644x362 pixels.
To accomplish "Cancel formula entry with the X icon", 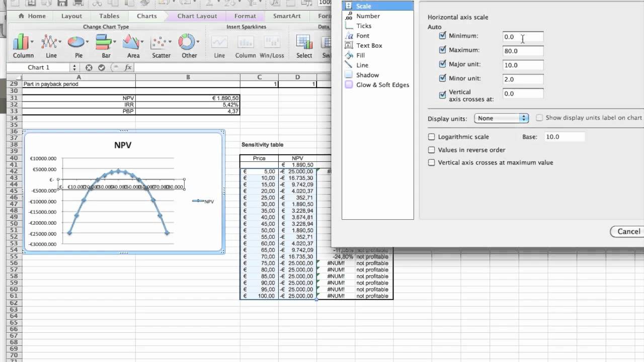I will pos(89,67).
